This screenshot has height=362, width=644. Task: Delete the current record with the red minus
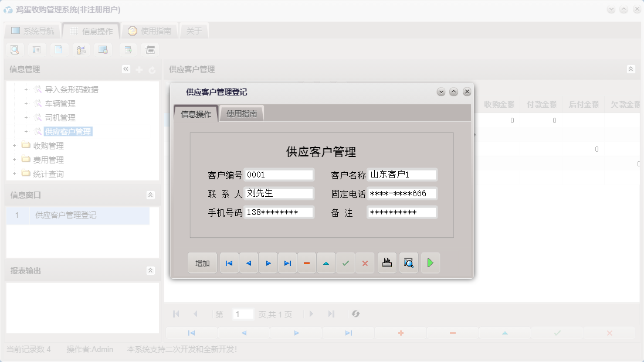307,262
